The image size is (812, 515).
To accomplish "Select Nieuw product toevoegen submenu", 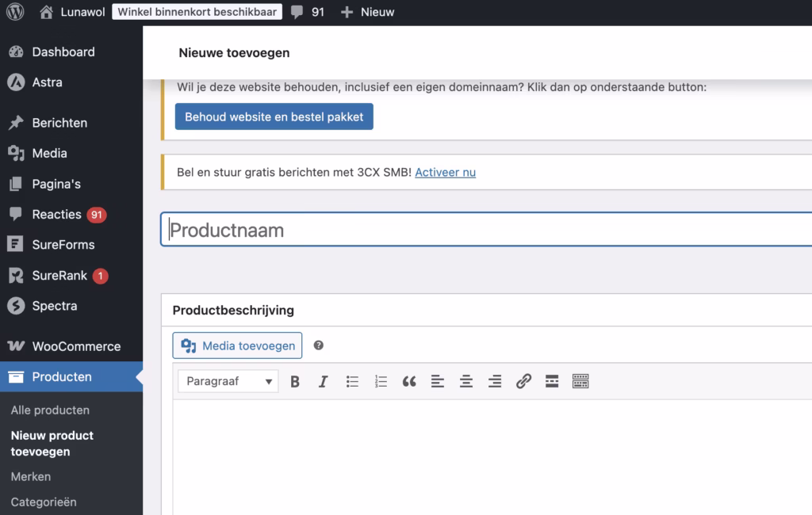I will click(52, 444).
